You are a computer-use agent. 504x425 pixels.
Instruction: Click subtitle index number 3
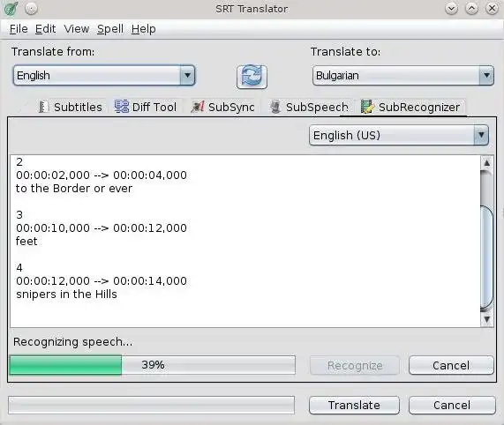[19, 215]
